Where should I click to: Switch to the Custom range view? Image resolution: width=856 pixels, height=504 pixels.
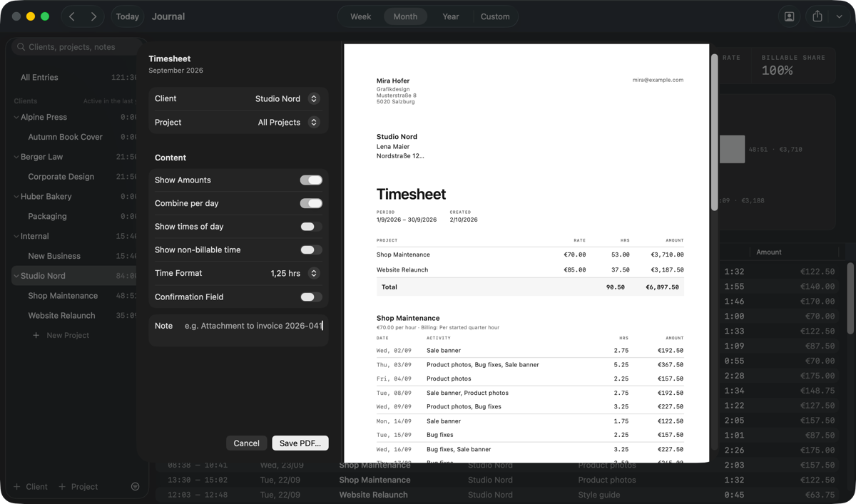(495, 16)
